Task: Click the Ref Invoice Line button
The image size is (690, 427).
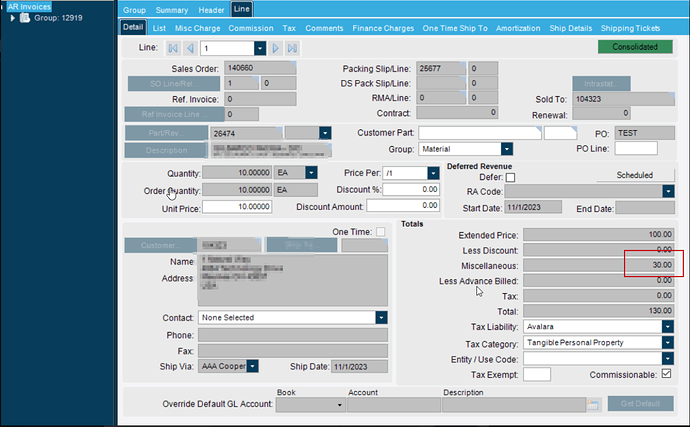Action: pyautogui.click(x=174, y=114)
